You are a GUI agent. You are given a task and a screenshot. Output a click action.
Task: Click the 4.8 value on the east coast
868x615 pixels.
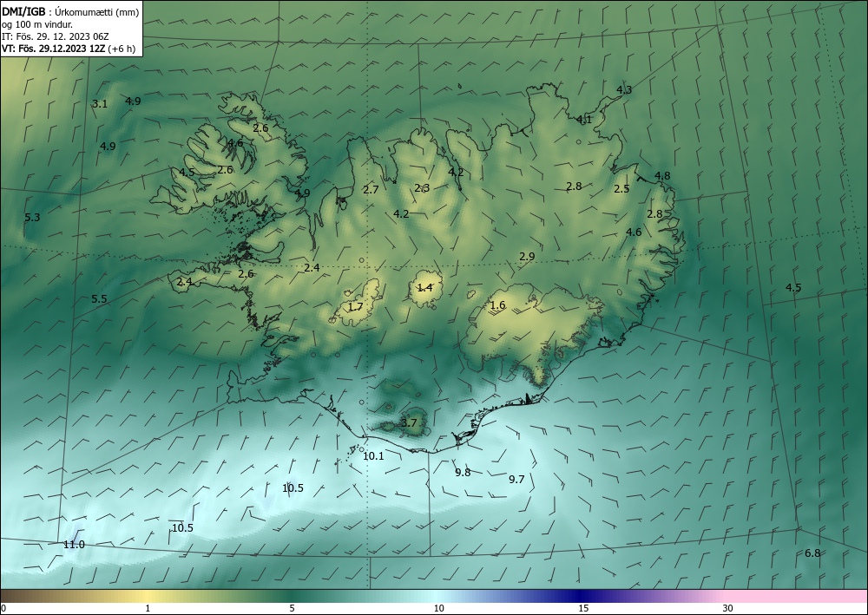tap(662, 176)
